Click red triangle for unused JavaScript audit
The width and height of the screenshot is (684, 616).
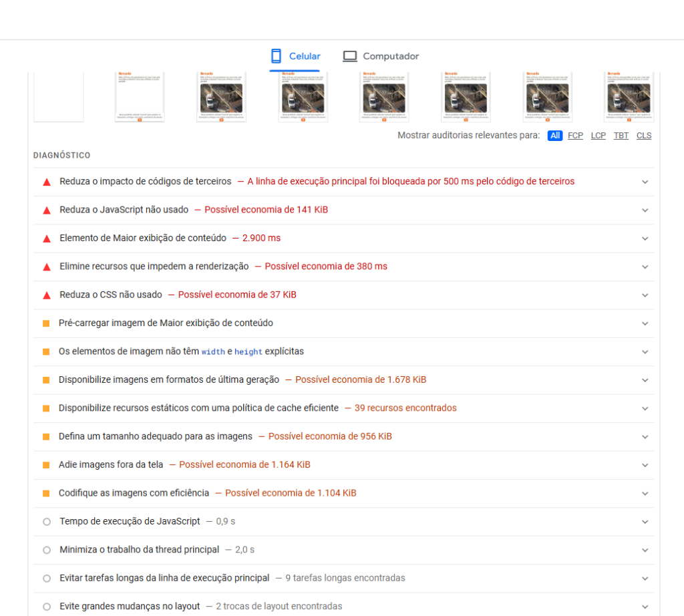click(47, 210)
